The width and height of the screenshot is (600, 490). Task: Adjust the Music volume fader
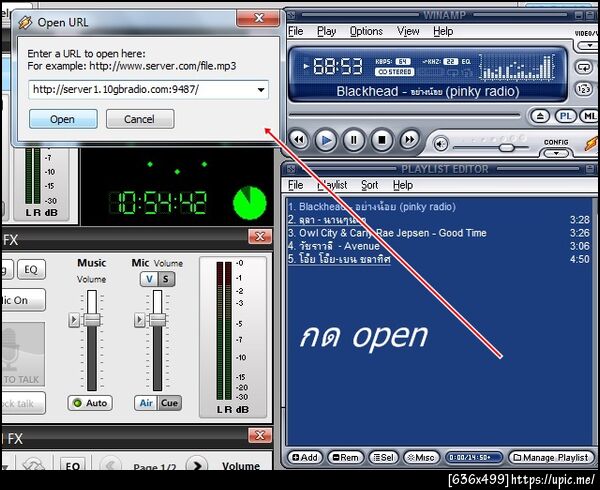[x=92, y=320]
